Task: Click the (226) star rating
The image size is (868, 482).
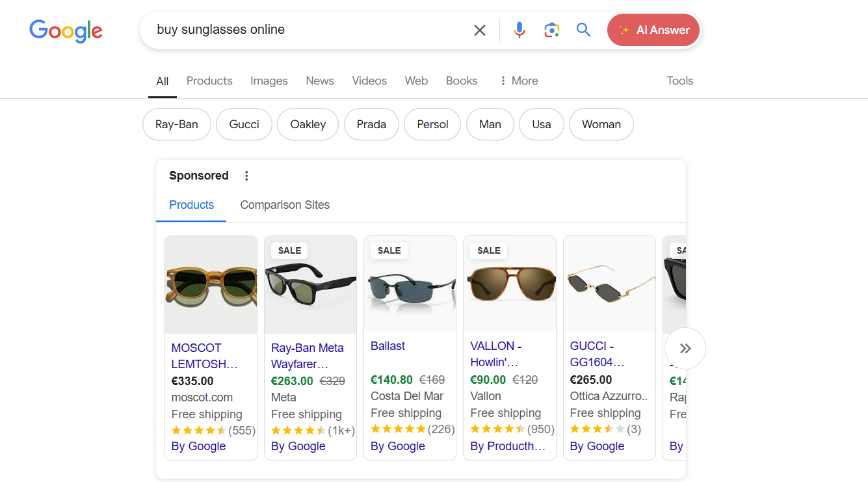Action: 412,429
